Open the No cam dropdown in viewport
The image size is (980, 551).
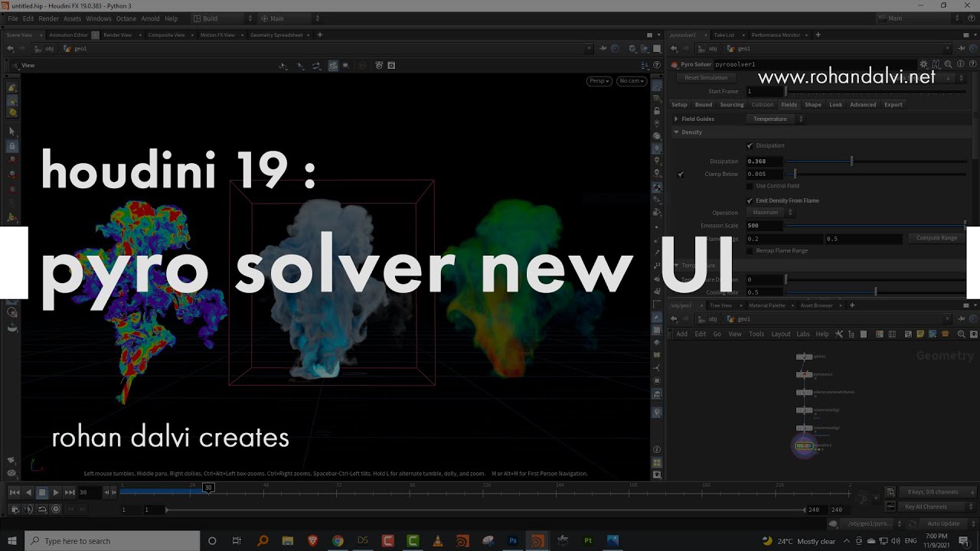pos(632,80)
